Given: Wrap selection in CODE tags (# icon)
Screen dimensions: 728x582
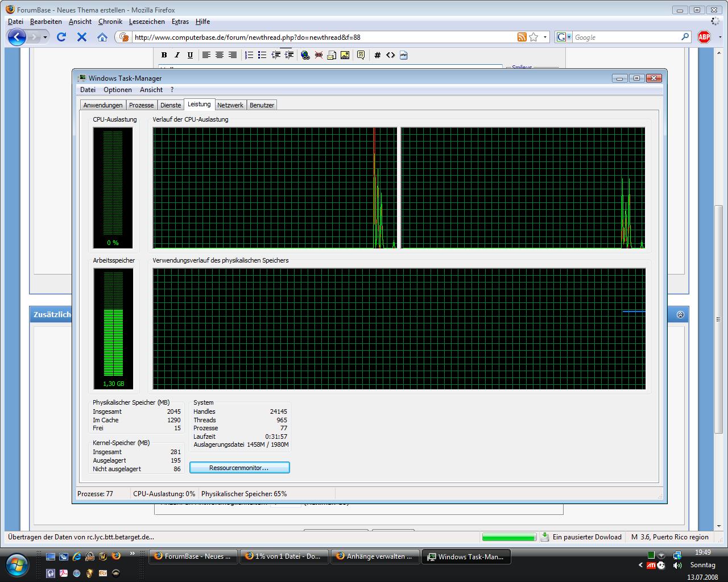Looking at the screenshot, I should pos(377,55).
